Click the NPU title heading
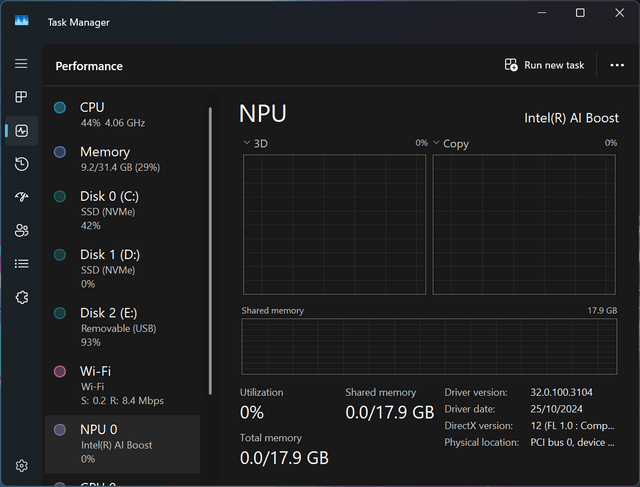 tap(263, 113)
